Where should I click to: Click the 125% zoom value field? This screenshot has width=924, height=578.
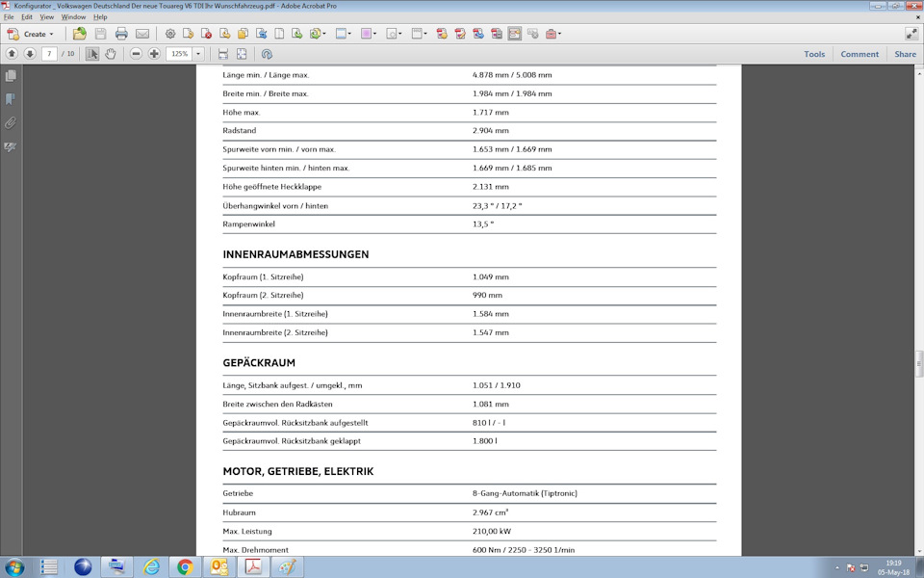coord(179,54)
